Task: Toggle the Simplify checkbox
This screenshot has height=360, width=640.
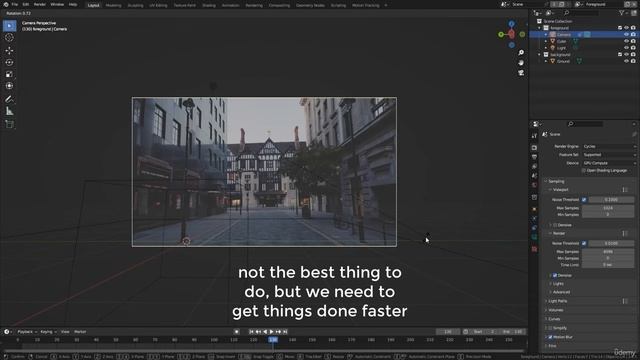Action: 550,328
